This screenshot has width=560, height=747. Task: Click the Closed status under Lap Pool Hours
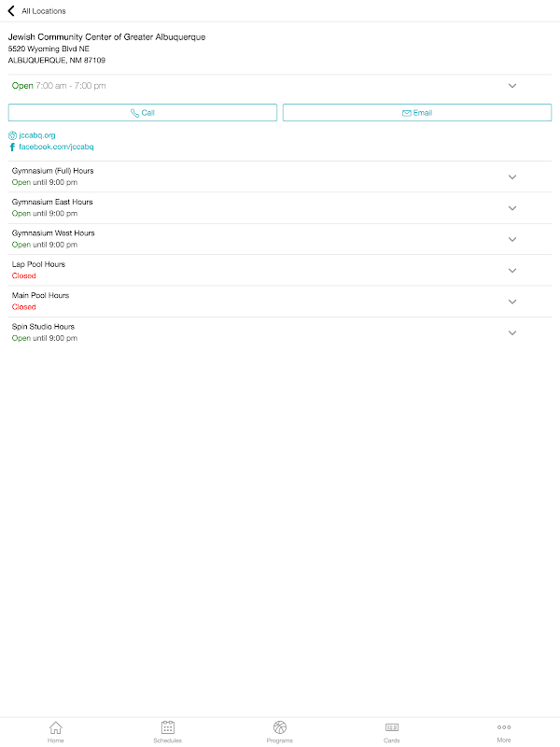click(x=24, y=275)
